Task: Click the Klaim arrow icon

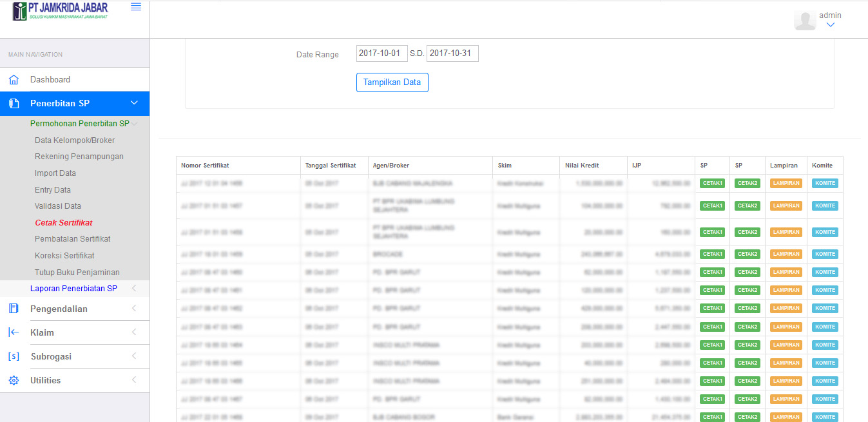Action: [x=14, y=332]
